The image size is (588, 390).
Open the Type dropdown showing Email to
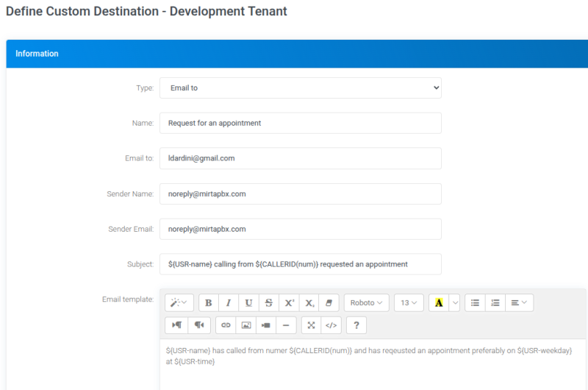(x=300, y=88)
